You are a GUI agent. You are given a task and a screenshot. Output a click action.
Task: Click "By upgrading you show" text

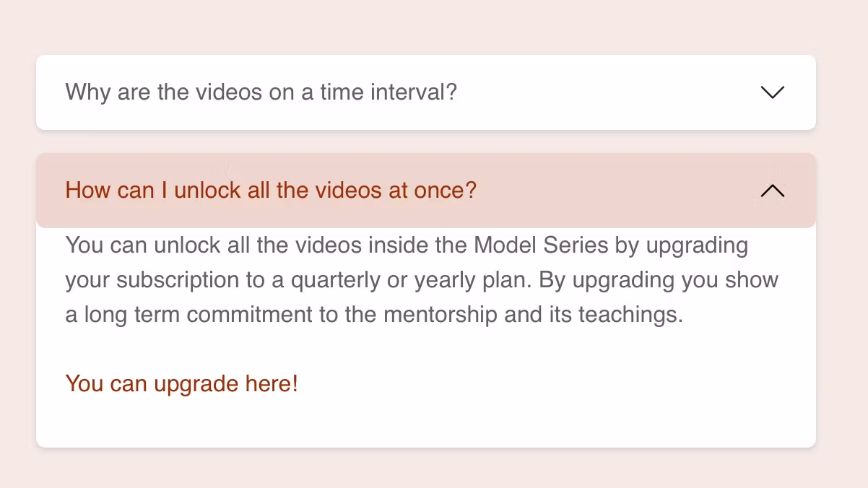point(659,280)
